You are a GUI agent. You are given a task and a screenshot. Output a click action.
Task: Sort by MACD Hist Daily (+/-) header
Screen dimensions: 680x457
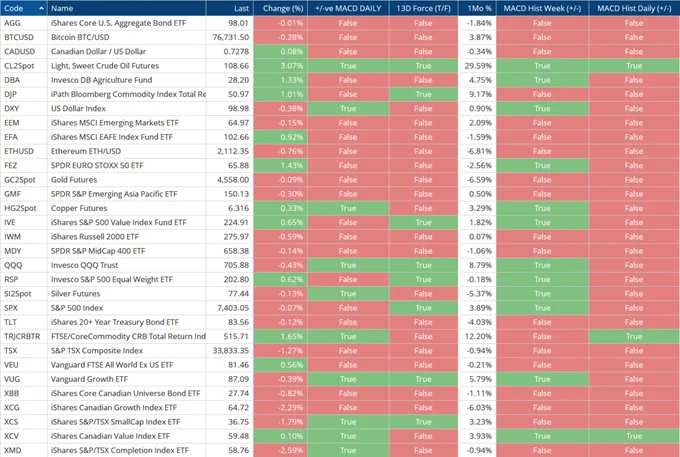click(x=634, y=8)
